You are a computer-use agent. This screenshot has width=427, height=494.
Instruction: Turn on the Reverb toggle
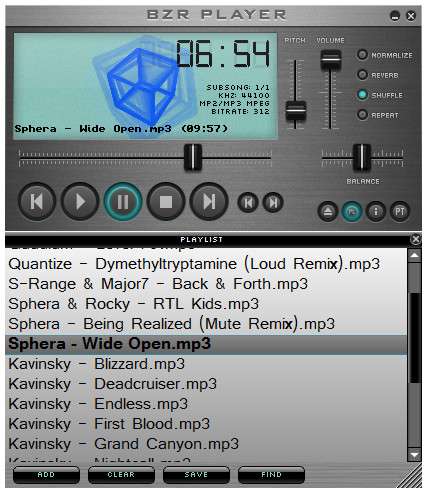pos(362,75)
